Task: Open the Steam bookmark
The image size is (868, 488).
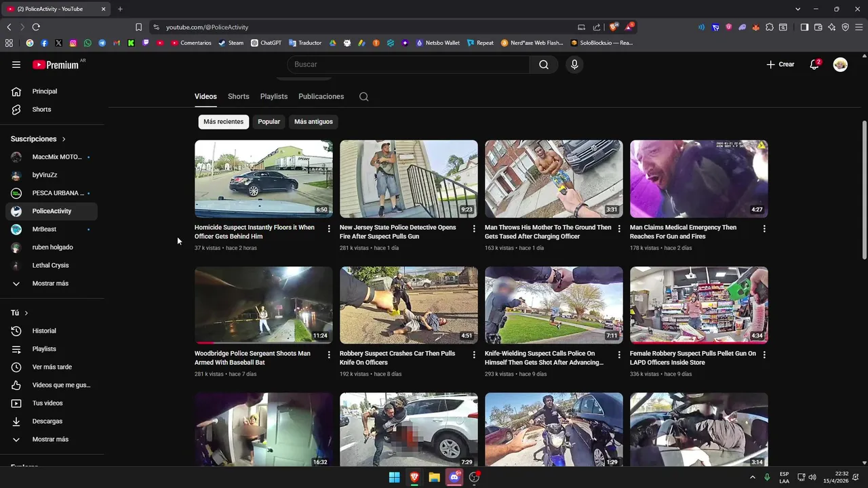Action: pos(231,43)
